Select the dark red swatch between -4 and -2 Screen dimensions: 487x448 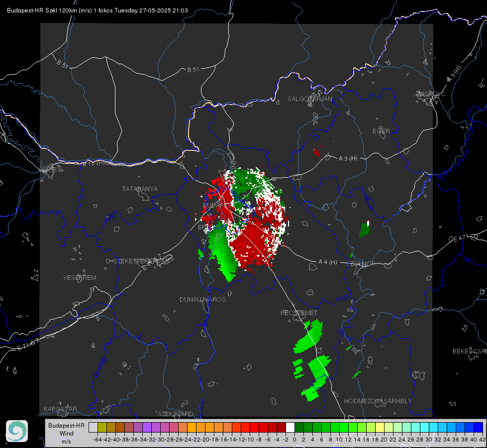[281, 428]
